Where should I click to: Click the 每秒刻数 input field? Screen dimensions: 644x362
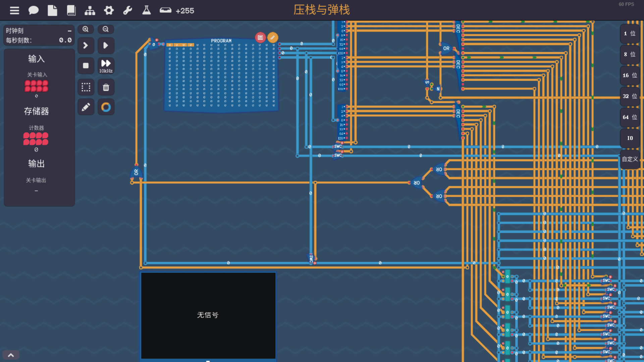pyautogui.click(x=64, y=40)
